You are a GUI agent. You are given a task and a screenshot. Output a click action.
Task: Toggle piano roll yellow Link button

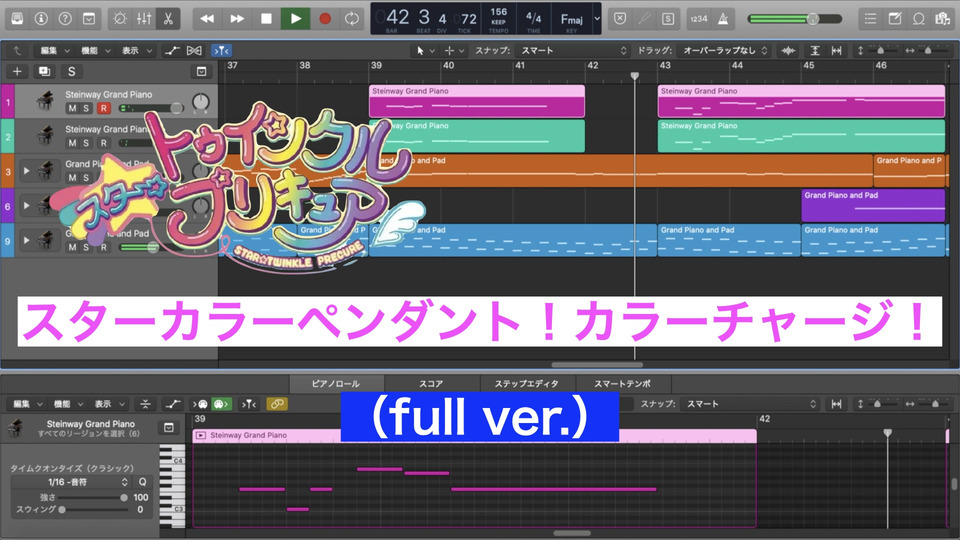click(277, 404)
